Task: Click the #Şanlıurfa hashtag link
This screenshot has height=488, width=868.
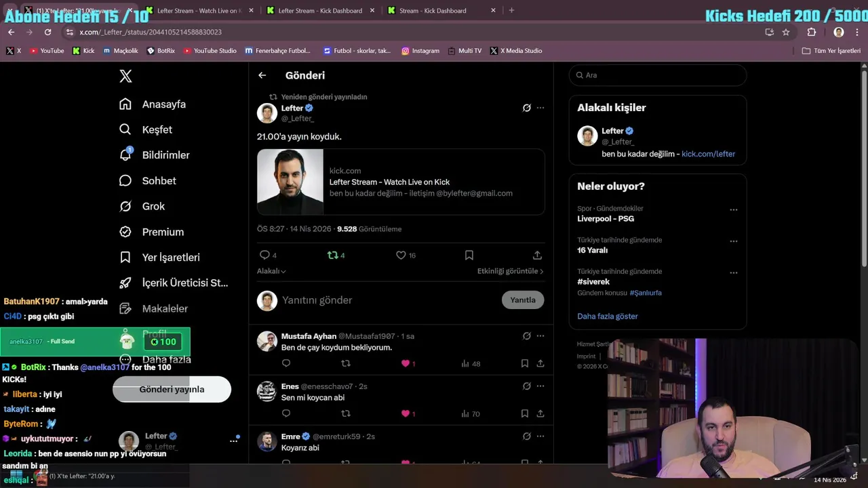Action: [x=646, y=293]
